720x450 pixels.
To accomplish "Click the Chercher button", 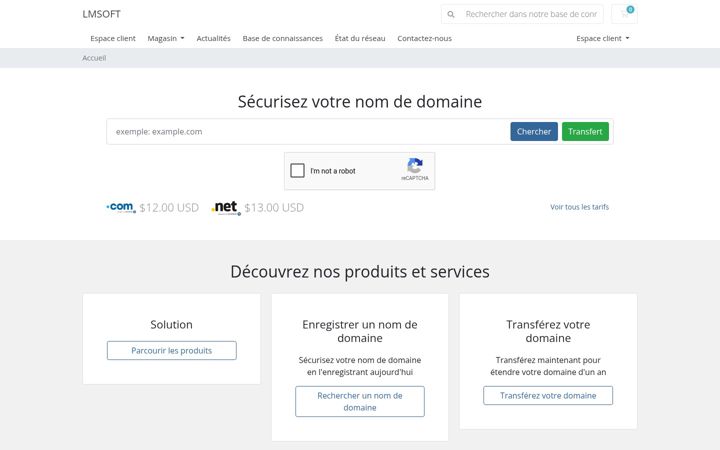I will pos(534,131).
